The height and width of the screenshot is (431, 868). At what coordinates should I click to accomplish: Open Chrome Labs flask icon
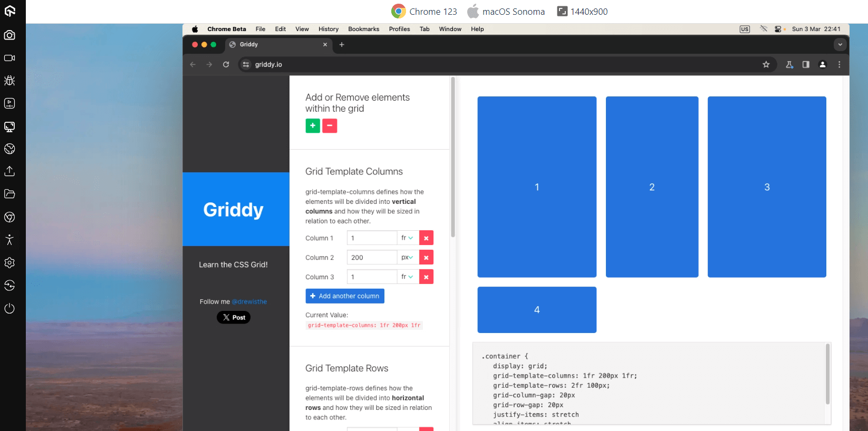[x=789, y=65]
